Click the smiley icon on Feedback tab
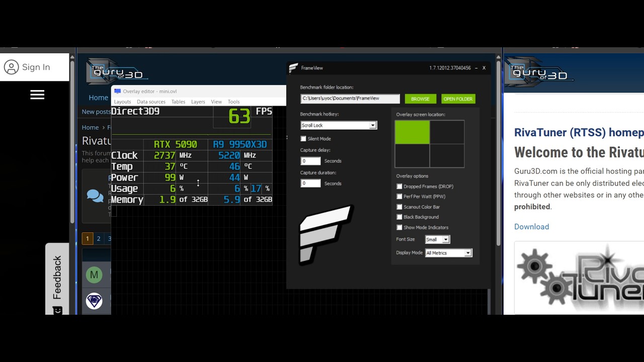Screen dimensions: 644x362 pos(57,310)
